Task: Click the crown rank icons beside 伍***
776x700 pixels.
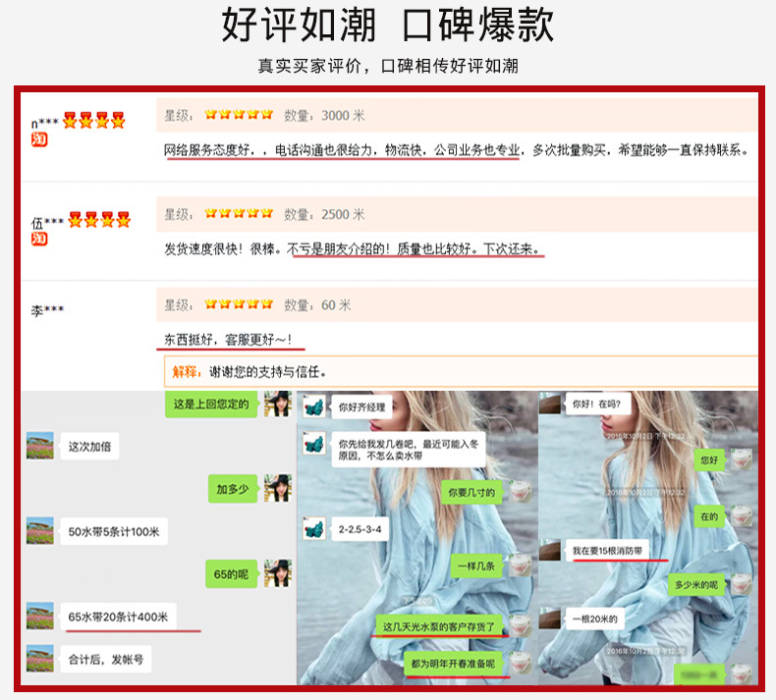Action: tap(99, 219)
